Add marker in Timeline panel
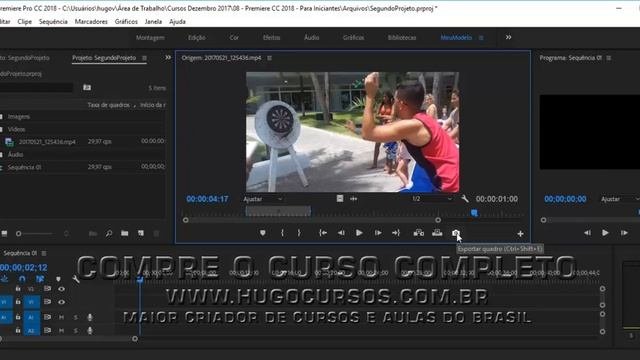Image resolution: width=640 pixels, height=360 pixels. 58,279
